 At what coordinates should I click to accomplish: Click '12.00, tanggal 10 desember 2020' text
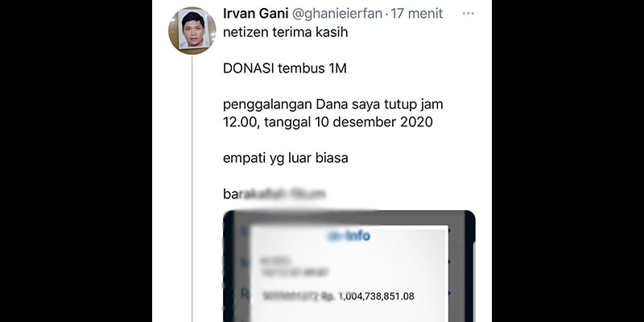pyautogui.click(x=328, y=122)
